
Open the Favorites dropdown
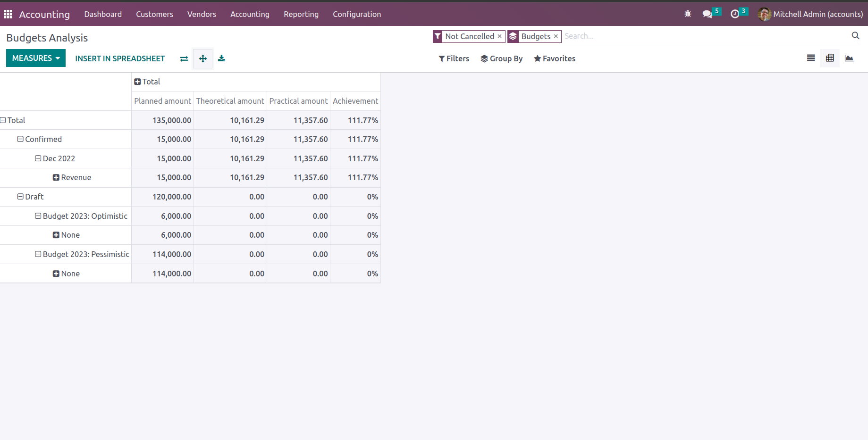coord(555,58)
